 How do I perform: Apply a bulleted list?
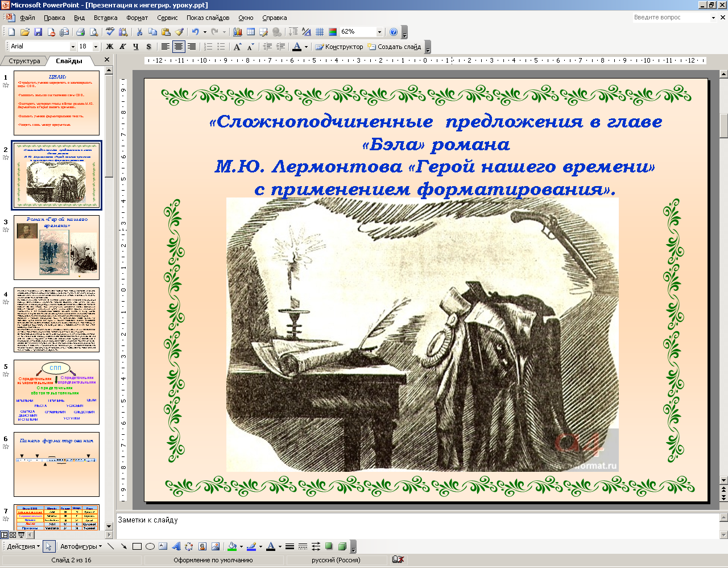(x=221, y=47)
